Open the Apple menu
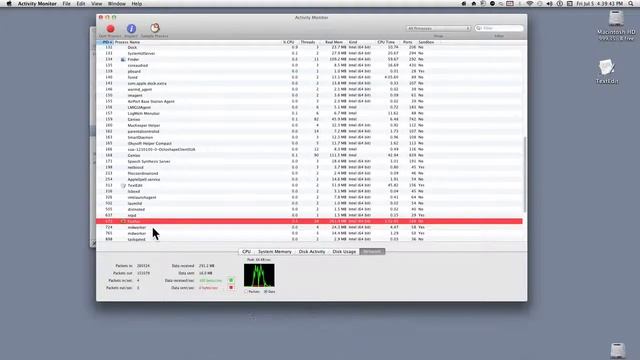640x360 pixels. (9, 4)
